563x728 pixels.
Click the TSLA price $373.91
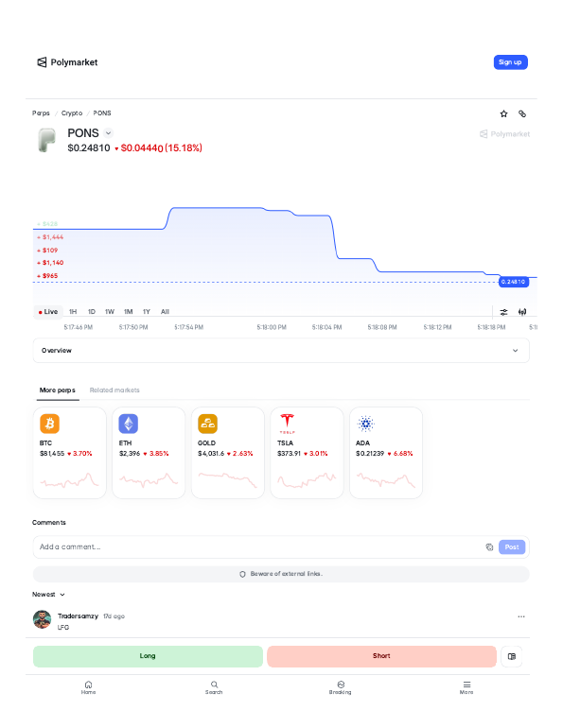289,454
